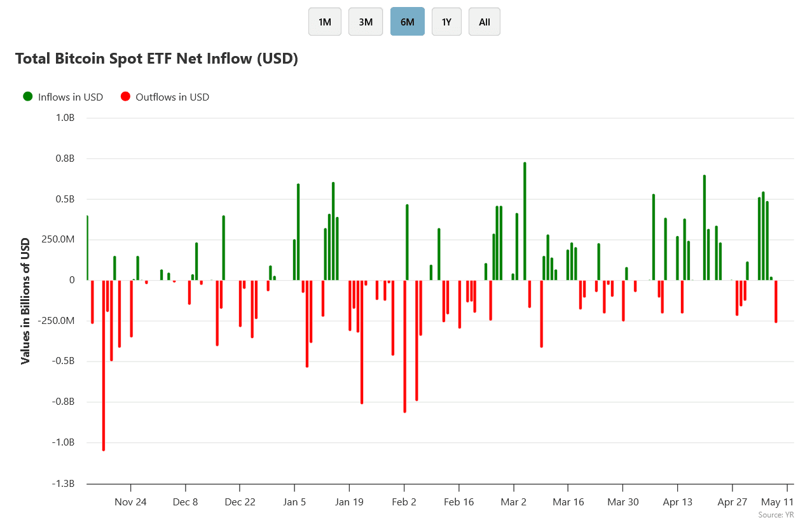This screenshot has width=812, height=520.
Task: Click the red Outflows legend dot
Action: click(x=125, y=97)
